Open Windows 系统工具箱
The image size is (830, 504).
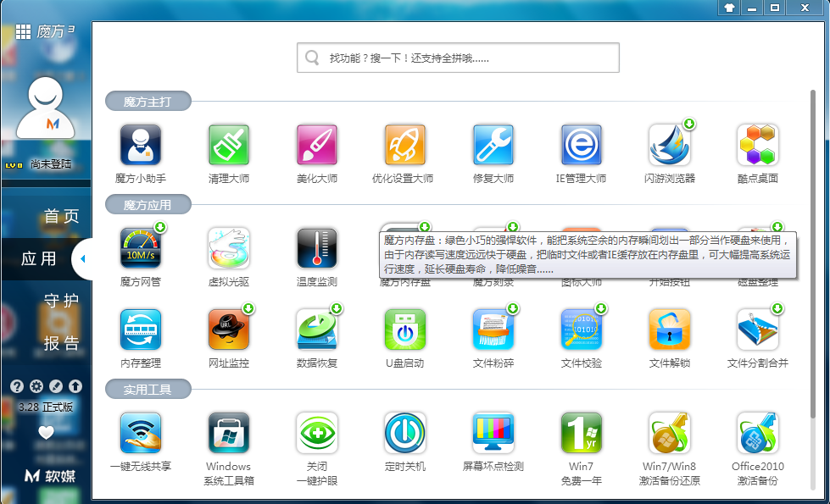pos(229,433)
